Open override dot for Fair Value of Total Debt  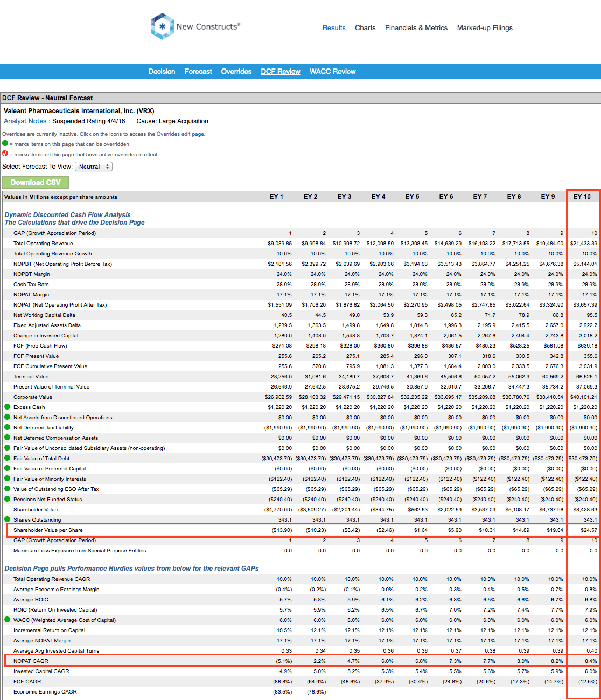point(8,458)
